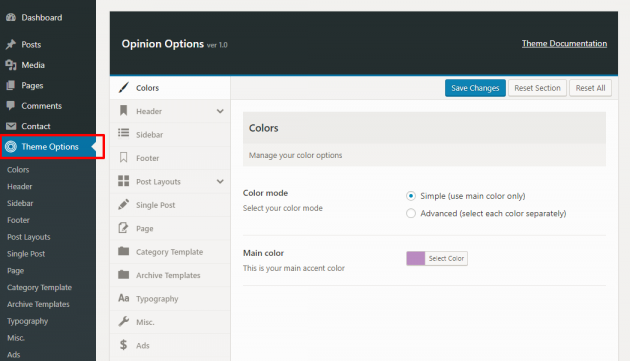Click the Sidebar list icon

(124, 133)
